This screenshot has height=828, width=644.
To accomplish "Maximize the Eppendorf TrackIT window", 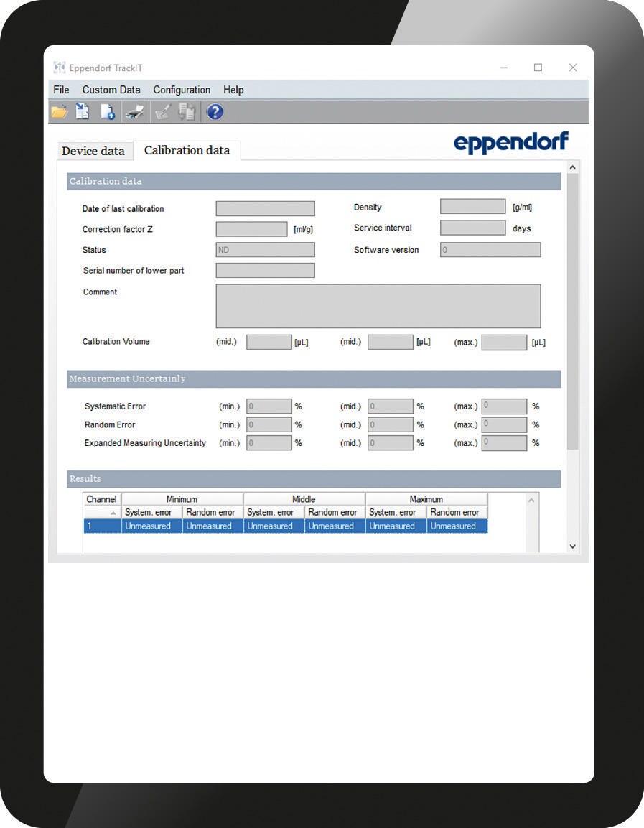I will [x=538, y=68].
